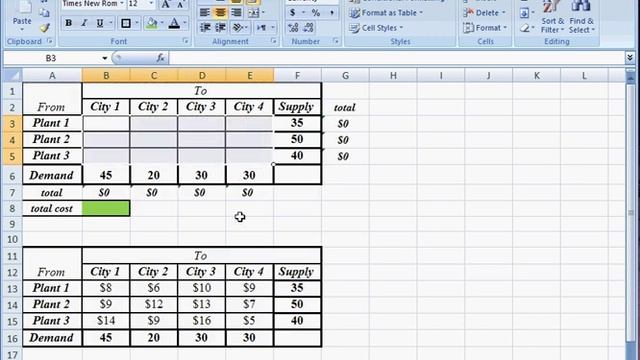Screen dimensions: 640x360
Task: Select column H header
Action: pos(393,76)
